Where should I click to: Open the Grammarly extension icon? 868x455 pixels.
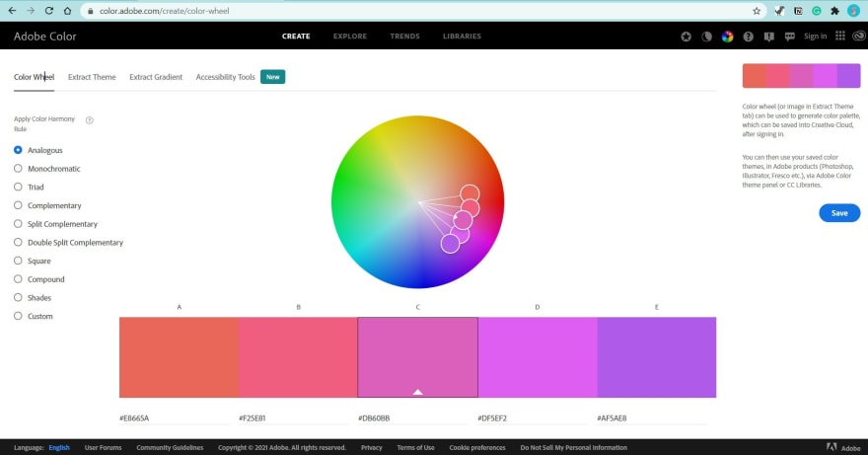[817, 11]
